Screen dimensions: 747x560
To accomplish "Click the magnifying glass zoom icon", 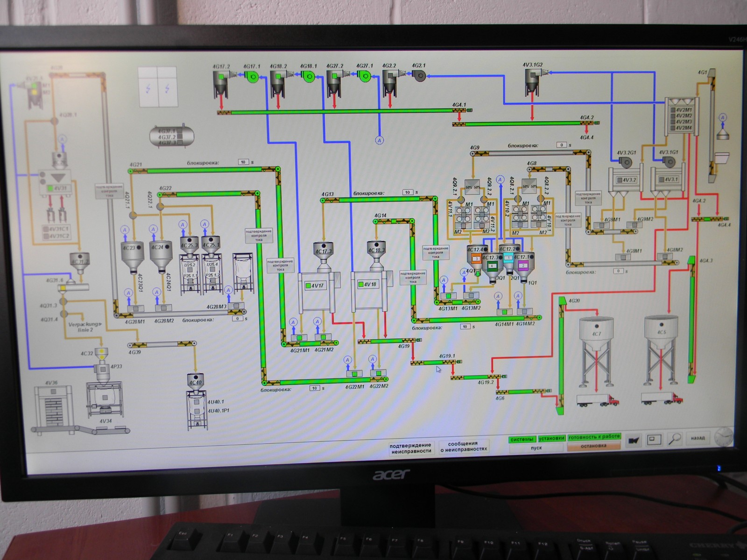I will coord(675,439).
